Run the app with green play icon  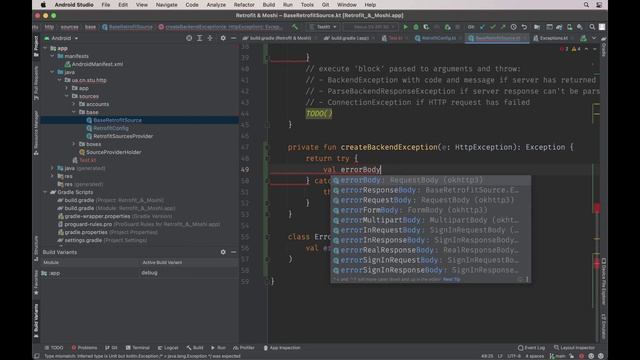pyautogui.click(x=405, y=27)
